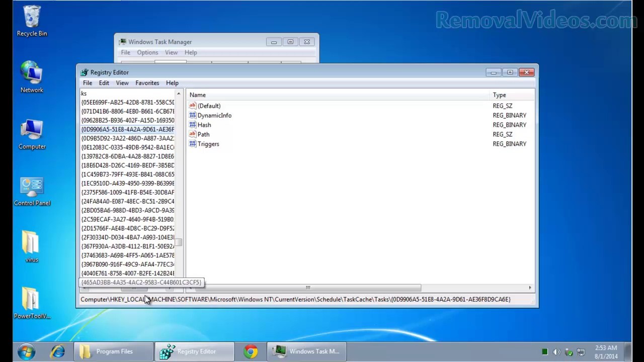644x362 pixels.
Task: Switch to the Program Files taskbar window
Action: point(114,351)
